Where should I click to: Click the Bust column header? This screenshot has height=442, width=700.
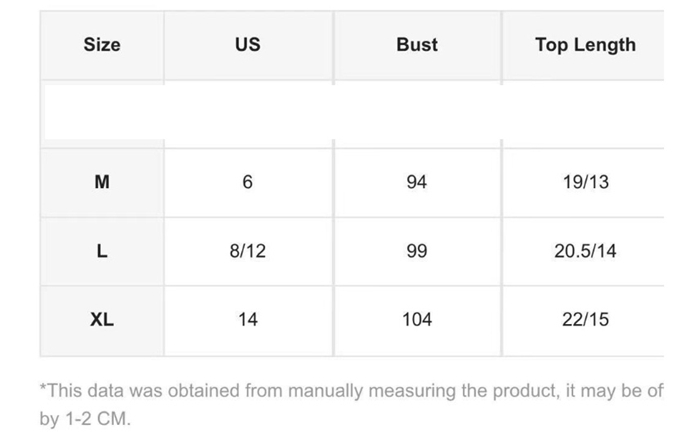pos(417,45)
